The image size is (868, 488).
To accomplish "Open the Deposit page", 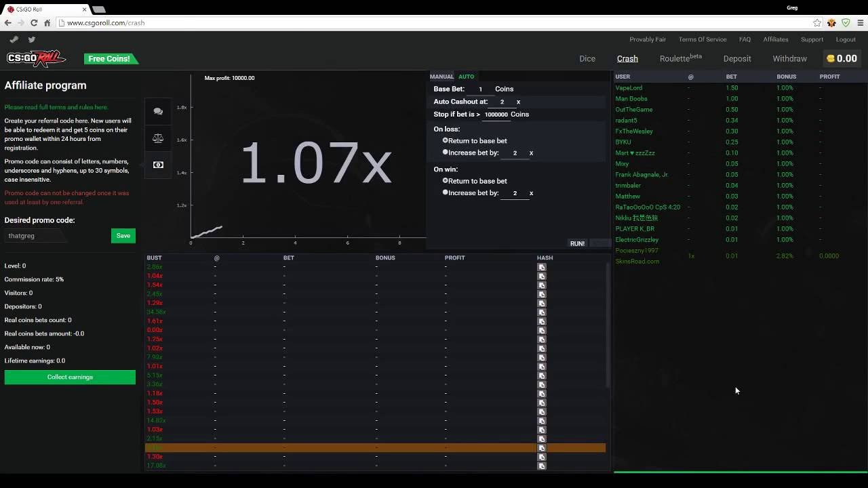I will pos(737,58).
